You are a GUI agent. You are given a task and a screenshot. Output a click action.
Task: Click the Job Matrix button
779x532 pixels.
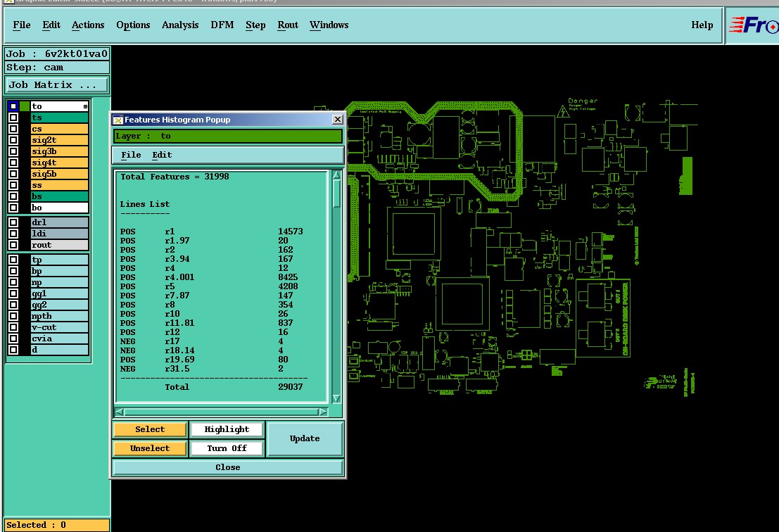point(57,85)
